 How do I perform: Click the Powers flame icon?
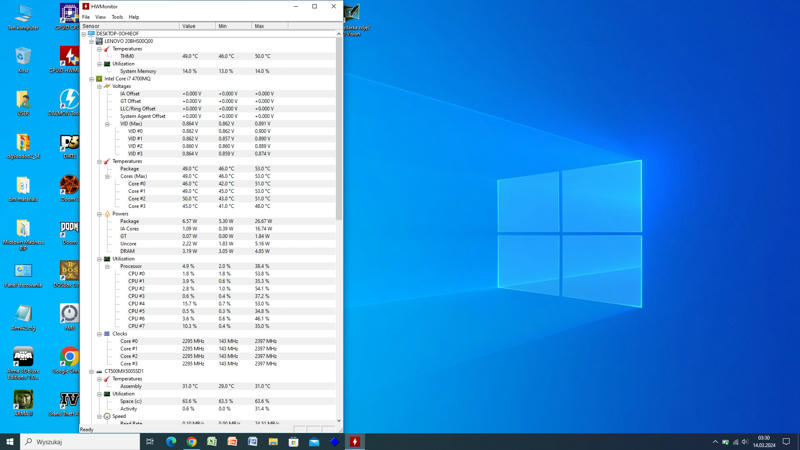coord(107,214)
